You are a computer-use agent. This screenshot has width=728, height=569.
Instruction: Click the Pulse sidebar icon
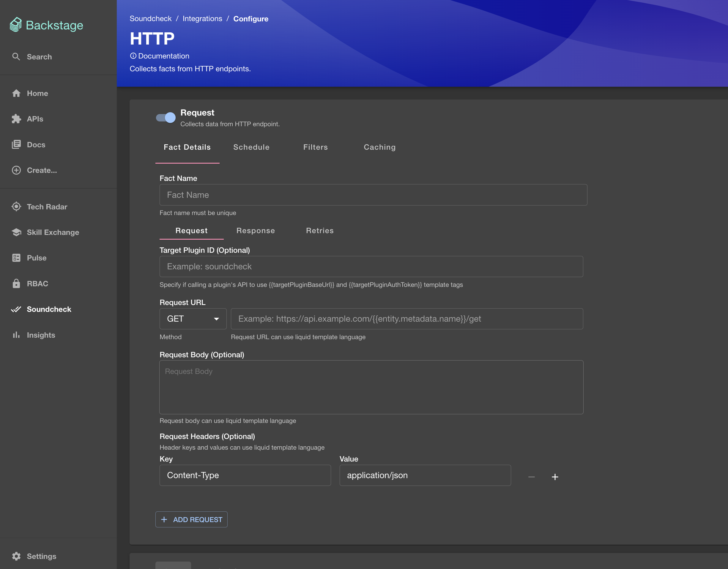tap(17, 257)
